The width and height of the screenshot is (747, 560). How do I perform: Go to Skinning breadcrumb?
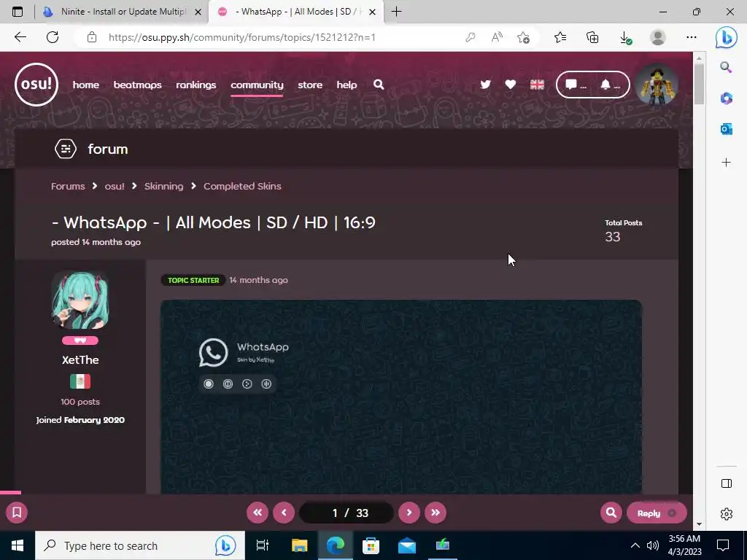pos(164,186)
